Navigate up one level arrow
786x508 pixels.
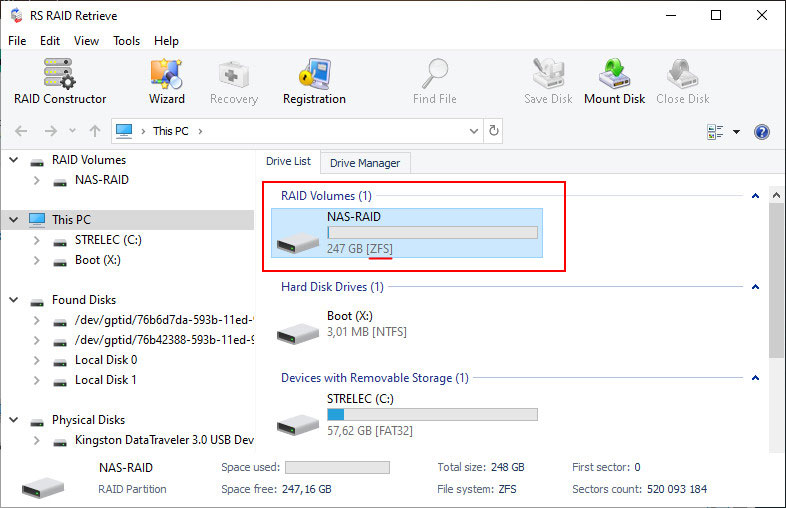pyautogui.click(x=95, y=131)
